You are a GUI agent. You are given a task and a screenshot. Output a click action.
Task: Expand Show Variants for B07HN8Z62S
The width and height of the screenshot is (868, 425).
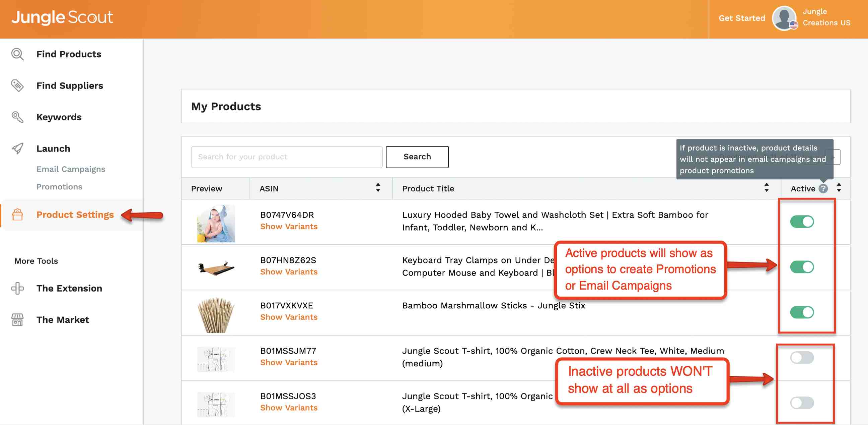tap(289, 272)
